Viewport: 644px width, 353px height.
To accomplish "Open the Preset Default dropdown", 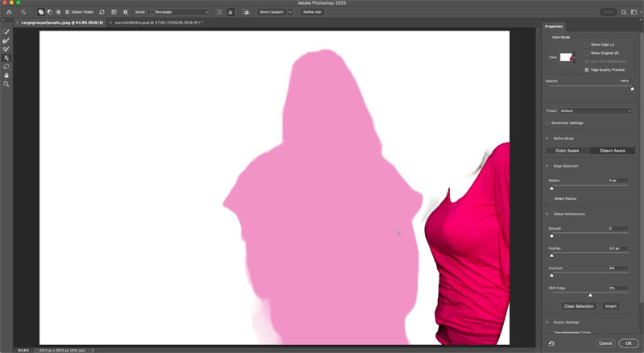I will click(595, 110).
